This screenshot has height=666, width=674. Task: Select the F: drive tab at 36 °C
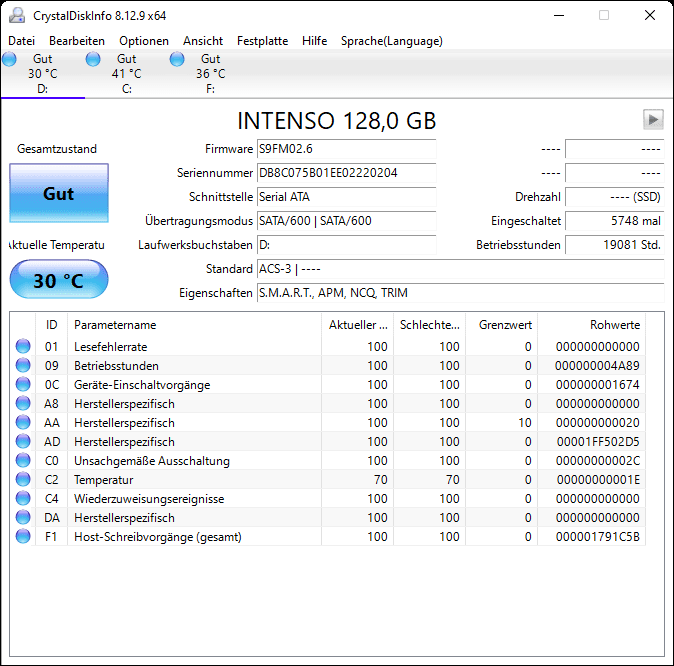pyautogui.click(x=210, y=74)
